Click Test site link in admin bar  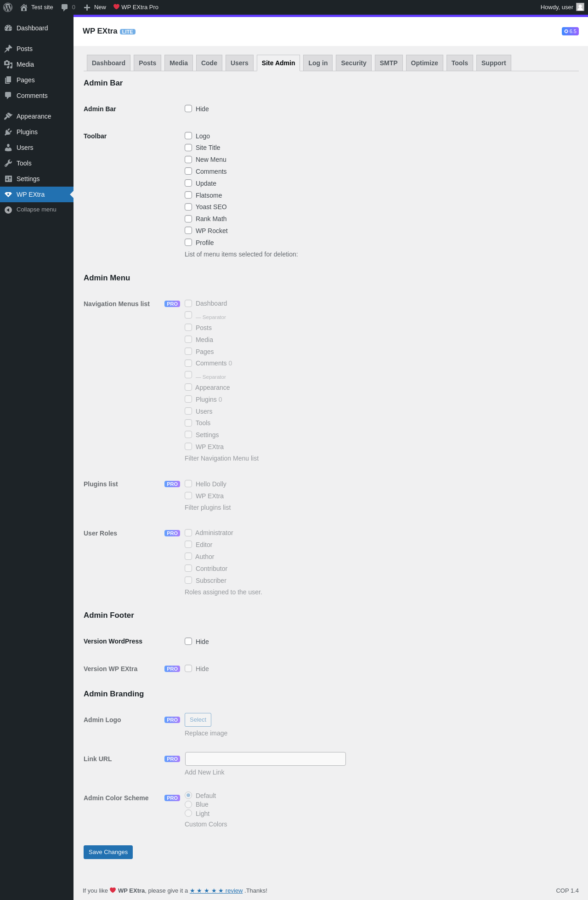tap(37, 7)
